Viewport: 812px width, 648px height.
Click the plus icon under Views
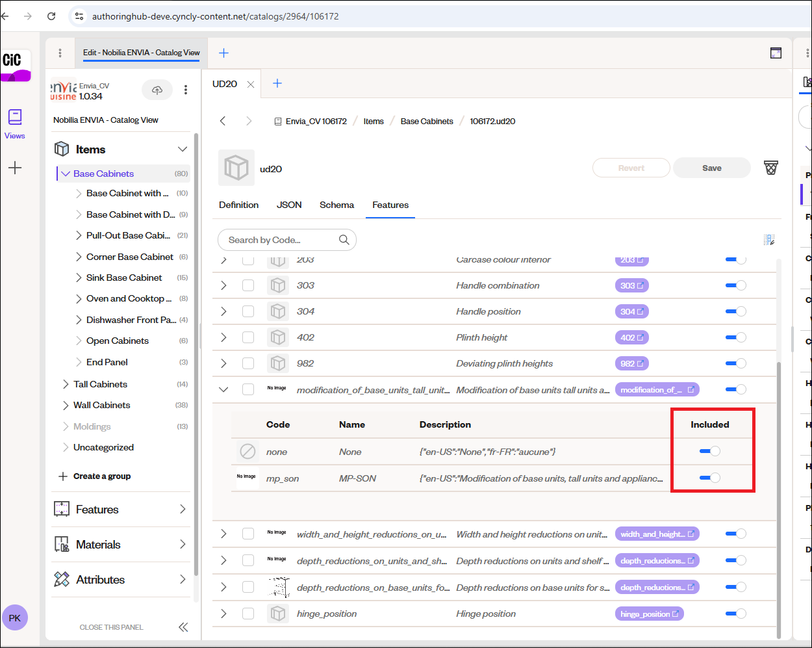click(x=15, y=168)
